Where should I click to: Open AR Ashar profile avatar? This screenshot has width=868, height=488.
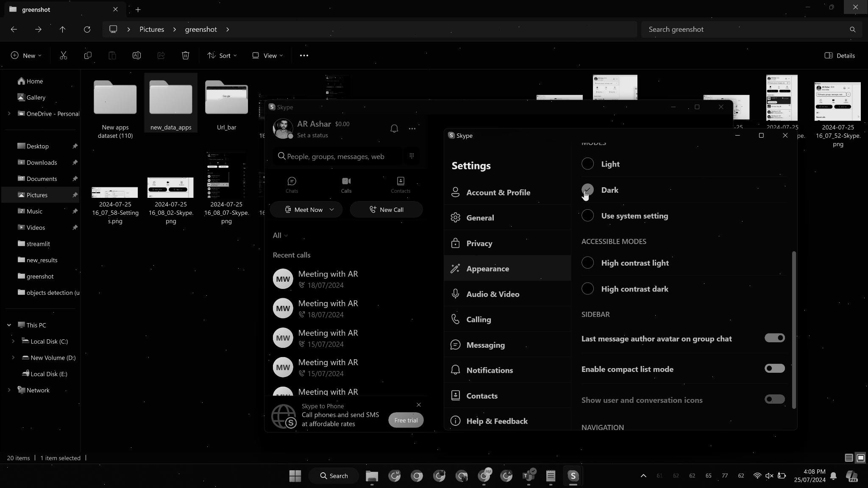(283, 128)
